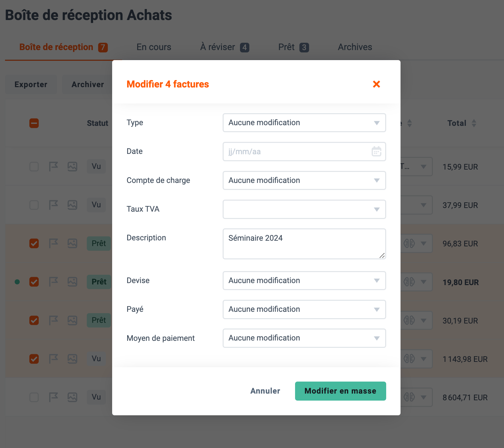
Task: Expand dropdown in 15,99 EUR row
Action: [424, 167]
